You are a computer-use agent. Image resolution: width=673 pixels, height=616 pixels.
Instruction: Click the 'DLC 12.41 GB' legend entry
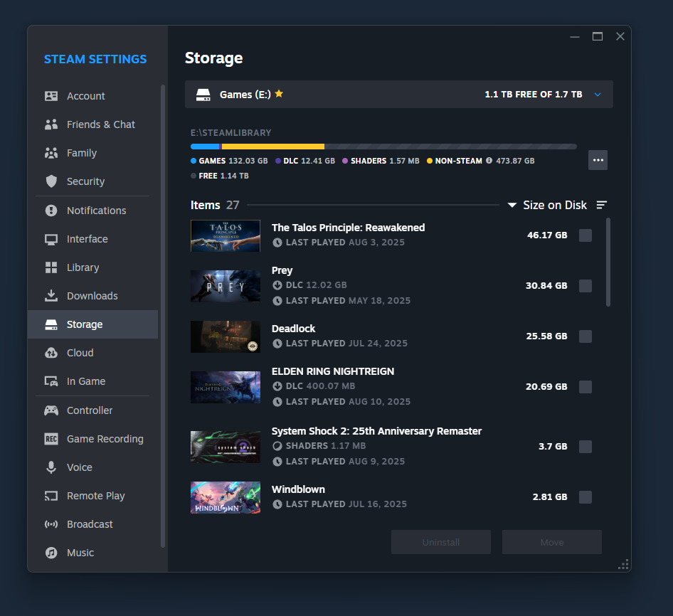point(305,161)
